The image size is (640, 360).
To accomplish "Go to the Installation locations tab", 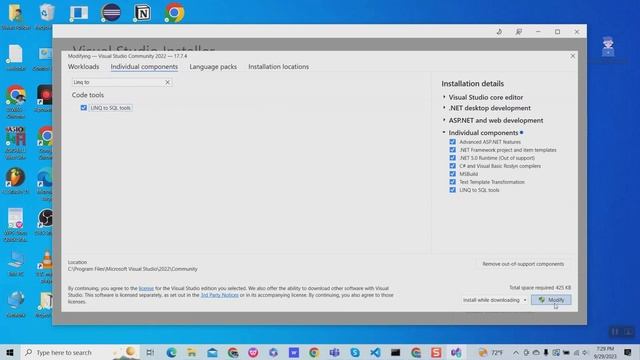I will pos(278,67).
